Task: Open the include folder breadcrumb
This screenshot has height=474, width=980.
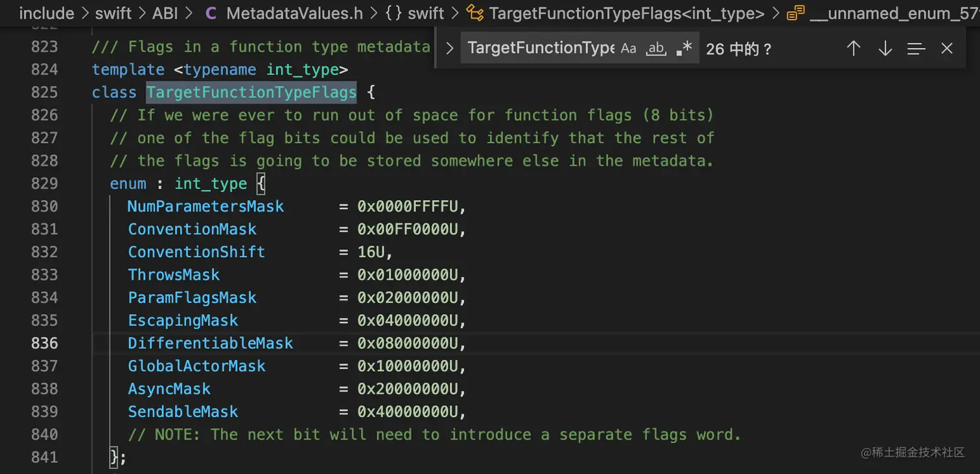Action: pyautogui.click(x=47, y=13)
